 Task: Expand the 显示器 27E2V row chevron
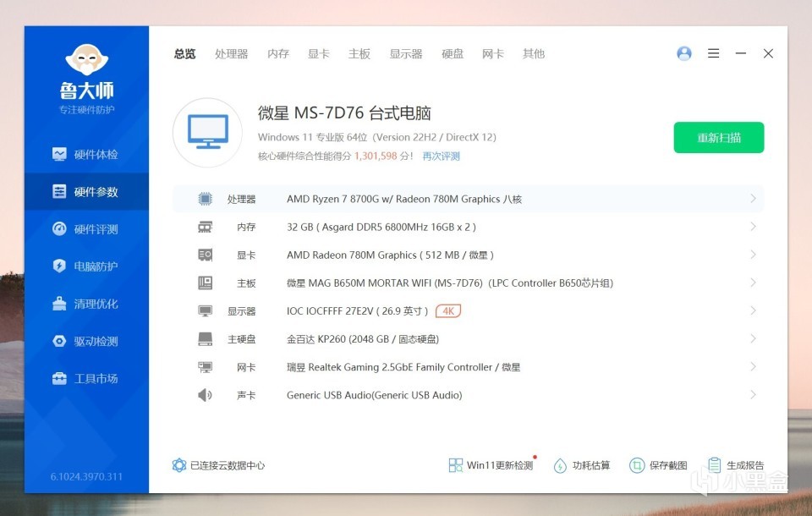tap(753, 310)
